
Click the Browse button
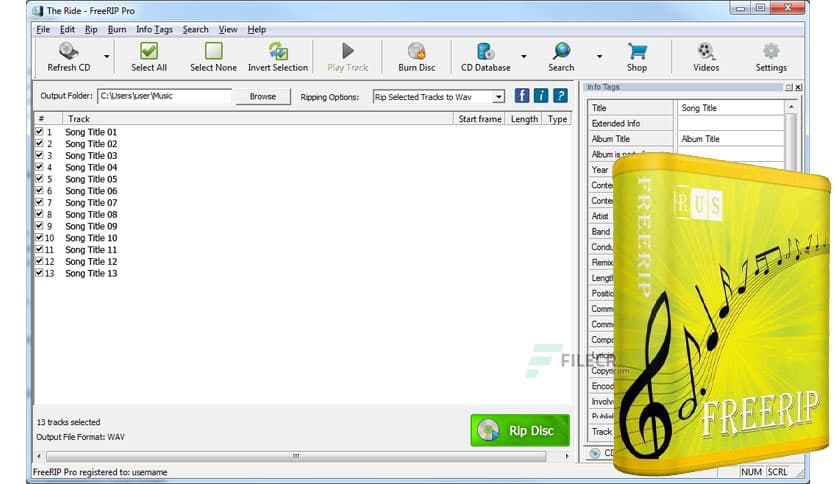point(263,96)
